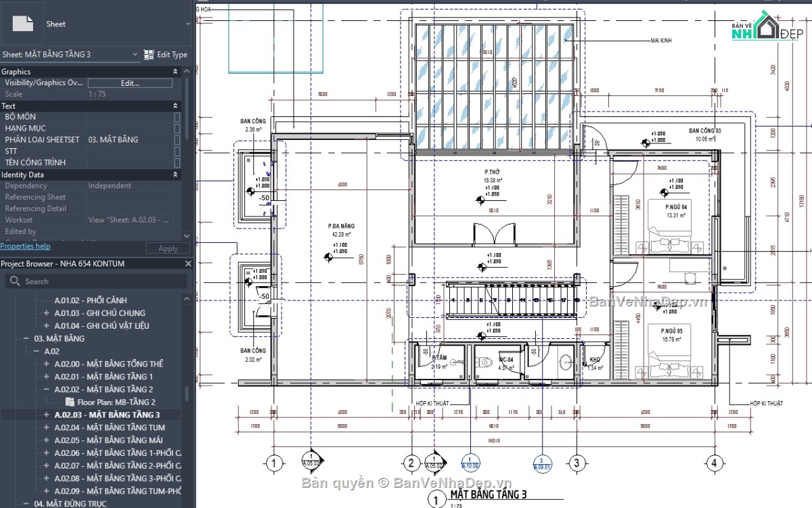The image size is (812, 508).
Task: Toggle the STT row checkbox
Action: tap(177, 152)
